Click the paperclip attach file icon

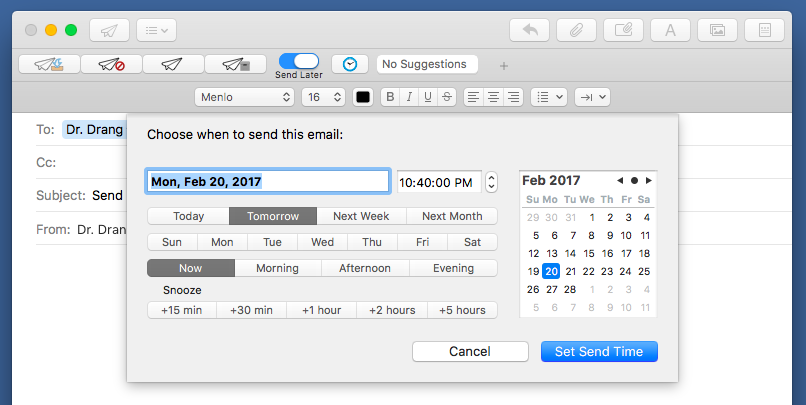(576, 30)
